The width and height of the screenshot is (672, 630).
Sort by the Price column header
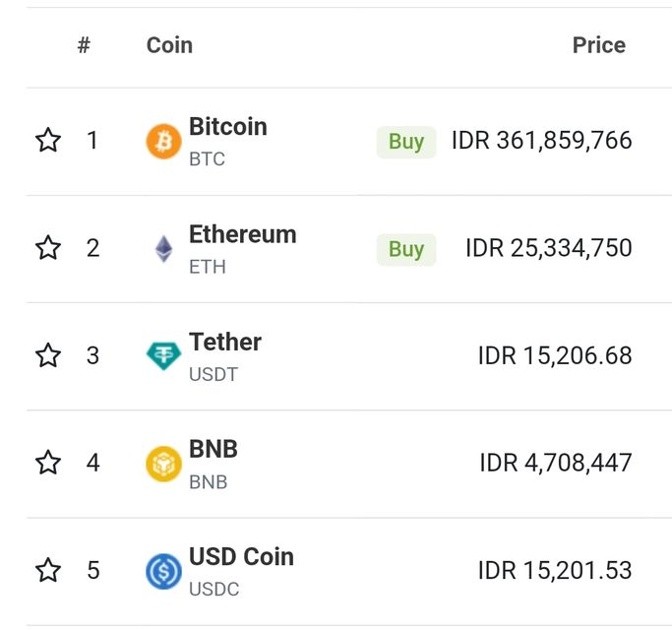click(598, 45)
